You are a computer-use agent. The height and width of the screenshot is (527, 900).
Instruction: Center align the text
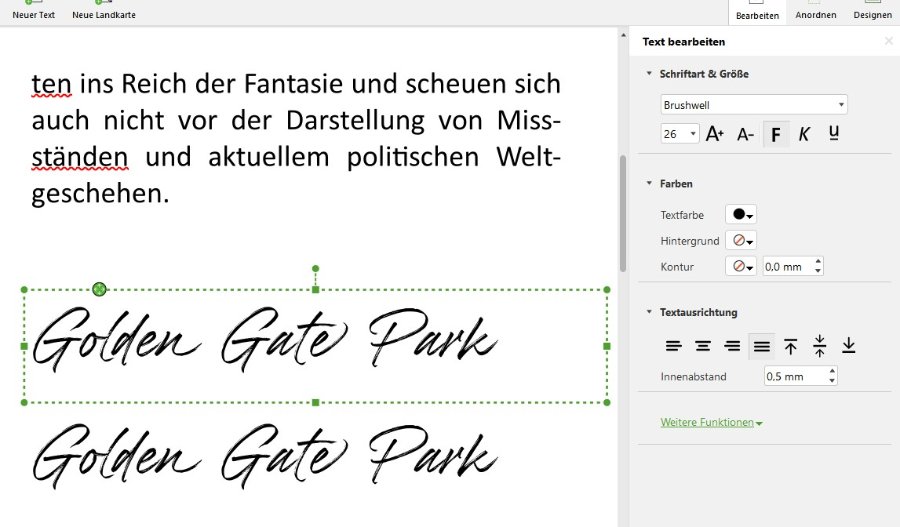[x=703, y=346]
